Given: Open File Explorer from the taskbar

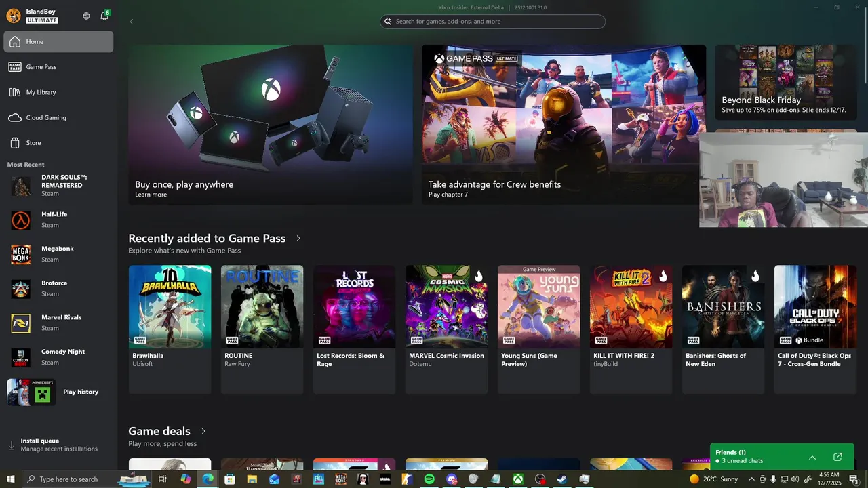Looking at the screenshot, I should [252, 479].
